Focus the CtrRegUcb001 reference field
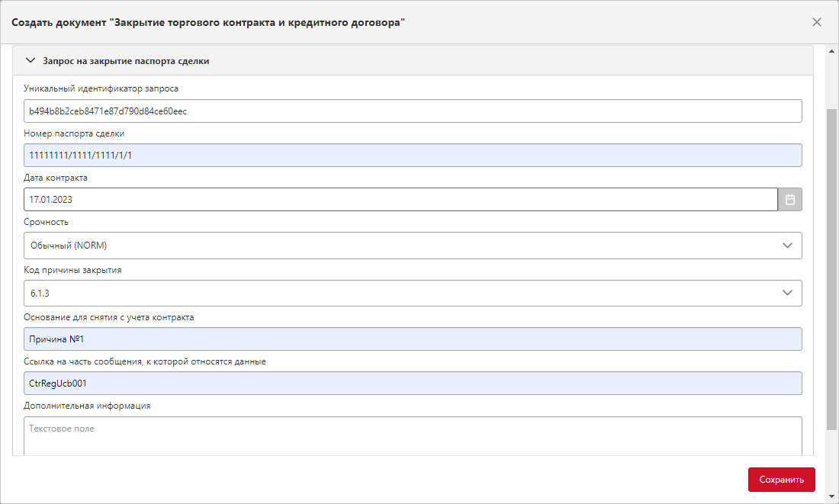 click(x=413, y=383)
